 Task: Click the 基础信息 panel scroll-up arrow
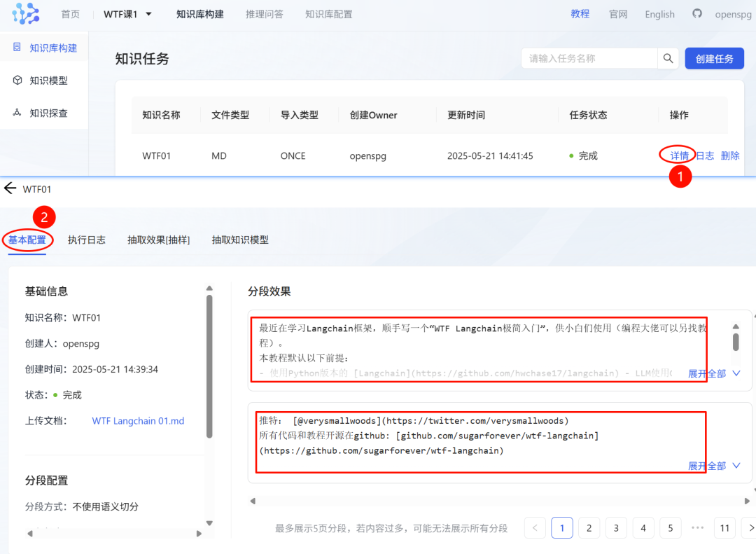209,289
